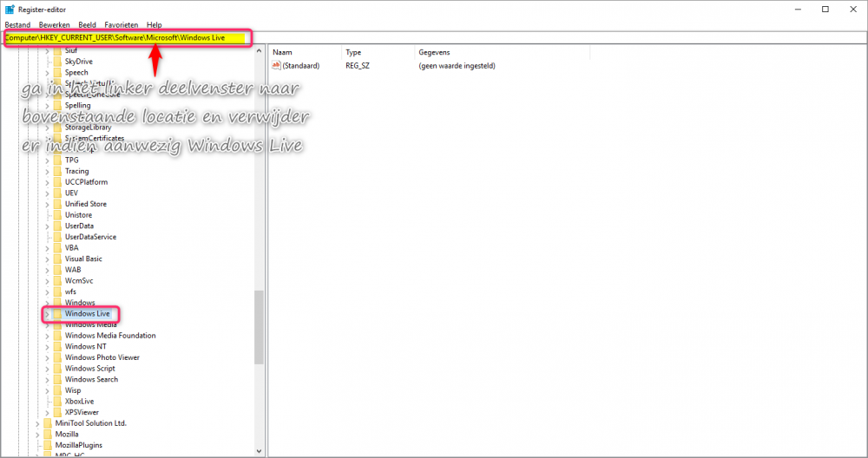Expand the Wisp key
This screenshot has height=458, width=868.
tap(47, 390)
